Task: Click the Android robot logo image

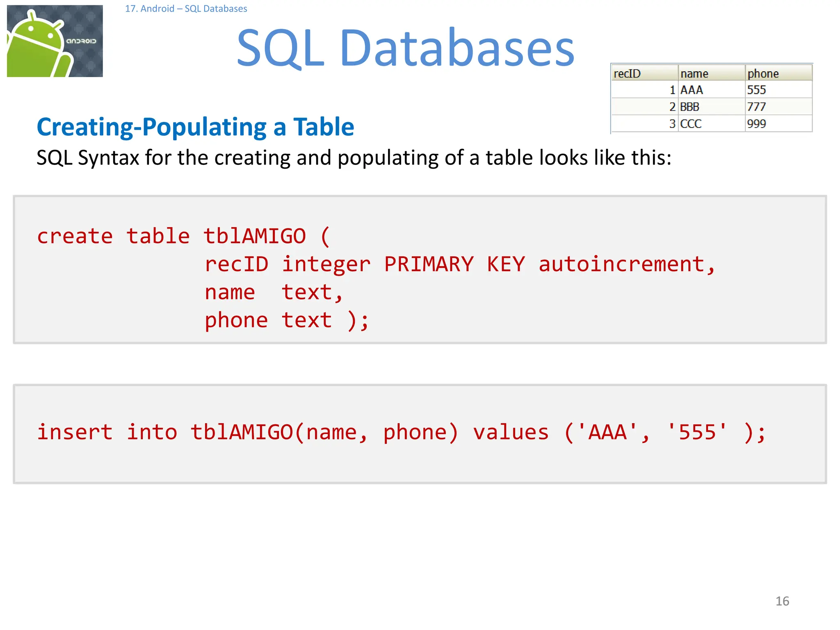Action: point(55,41)
